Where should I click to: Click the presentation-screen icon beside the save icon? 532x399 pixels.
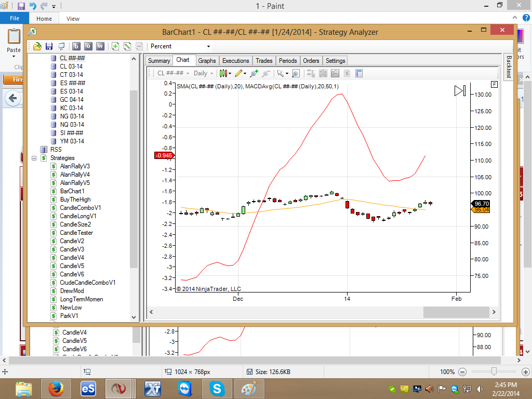[x=61, y=46]
